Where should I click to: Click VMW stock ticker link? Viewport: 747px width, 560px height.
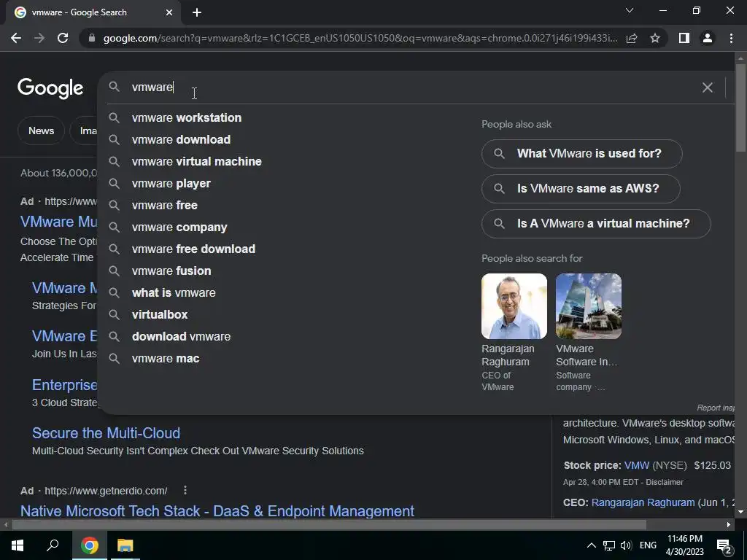pyautogui.click(x=636, y=465)
